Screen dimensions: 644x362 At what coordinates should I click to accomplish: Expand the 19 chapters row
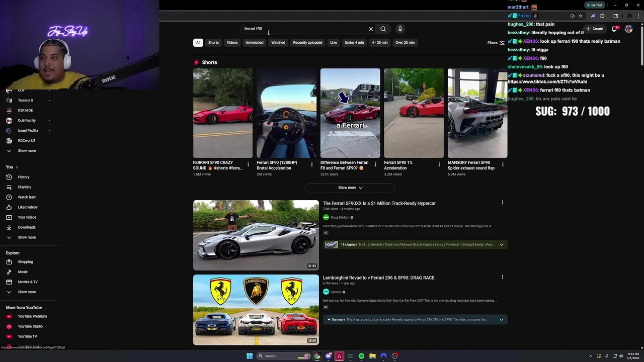coord(415,244)
